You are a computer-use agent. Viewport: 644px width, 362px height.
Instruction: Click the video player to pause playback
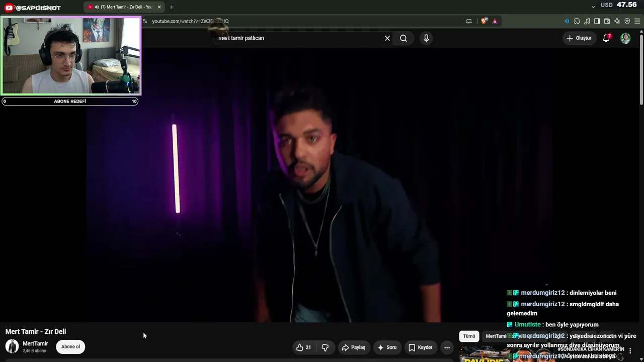319,186
